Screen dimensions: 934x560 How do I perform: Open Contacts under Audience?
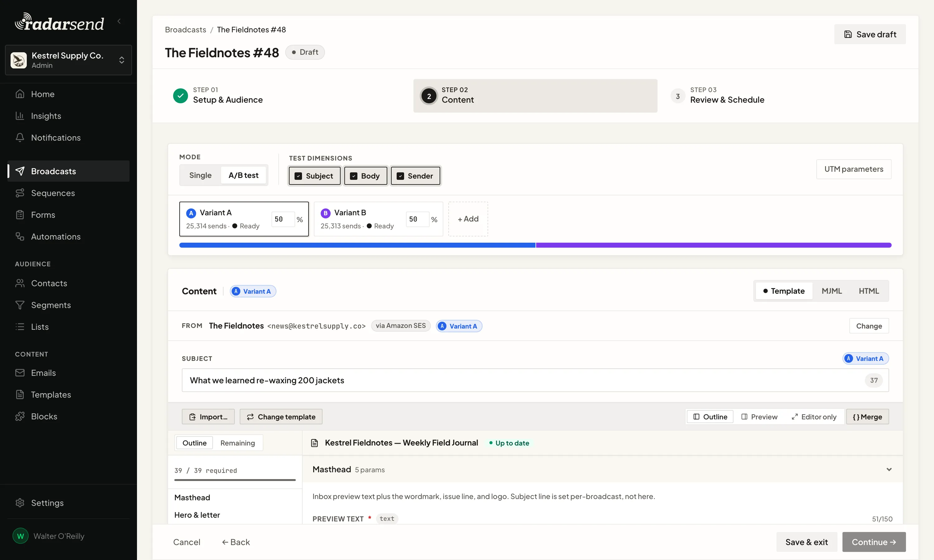pyautogui.click(x=68, y=283)
